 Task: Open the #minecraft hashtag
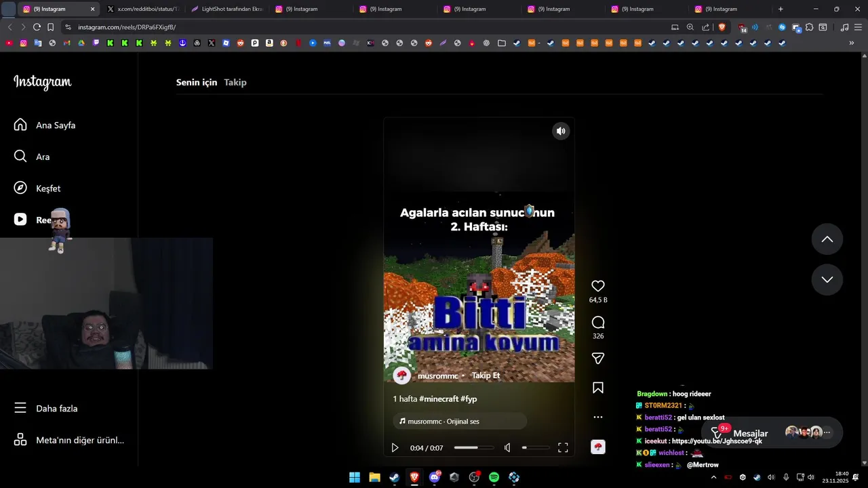(439, 399)
